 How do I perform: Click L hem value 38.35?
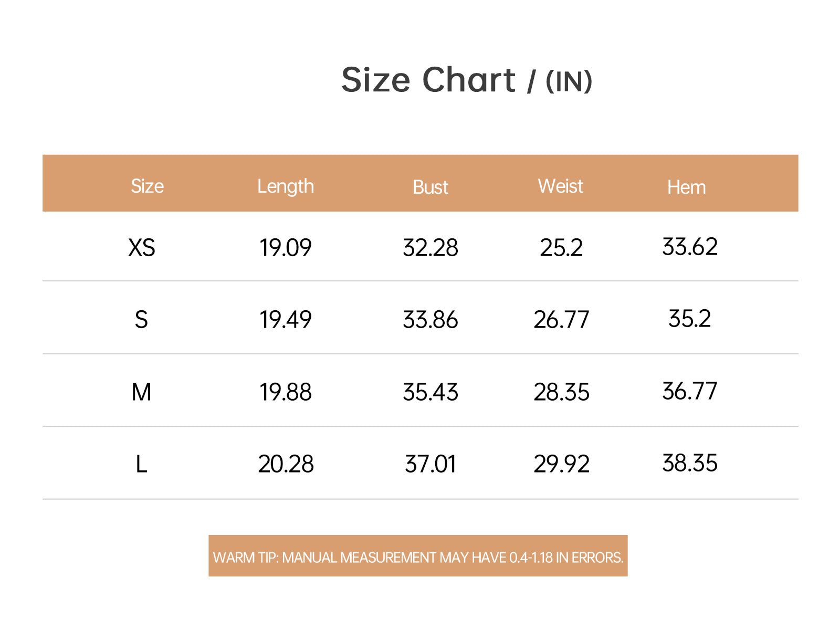click(689, 463)
